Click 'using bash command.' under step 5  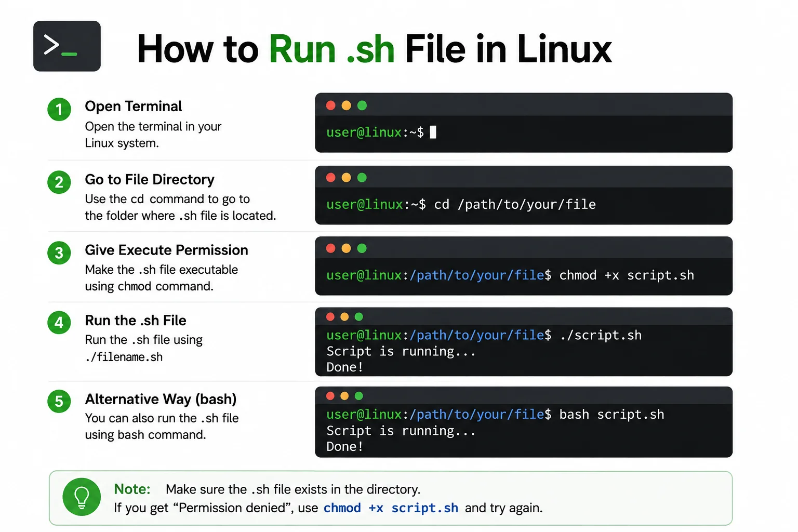[x=145, y=435]
